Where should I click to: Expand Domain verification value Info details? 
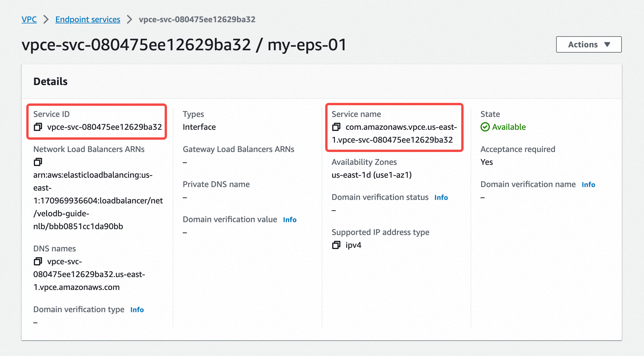point(289,220)
